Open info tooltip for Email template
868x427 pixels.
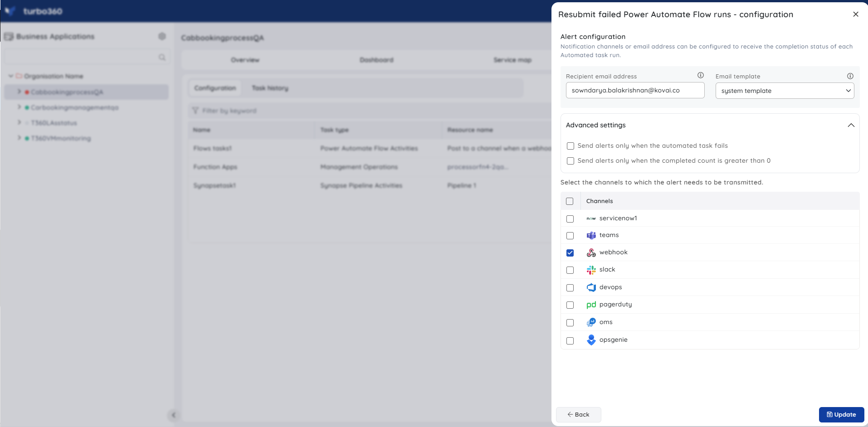point(850,76)
